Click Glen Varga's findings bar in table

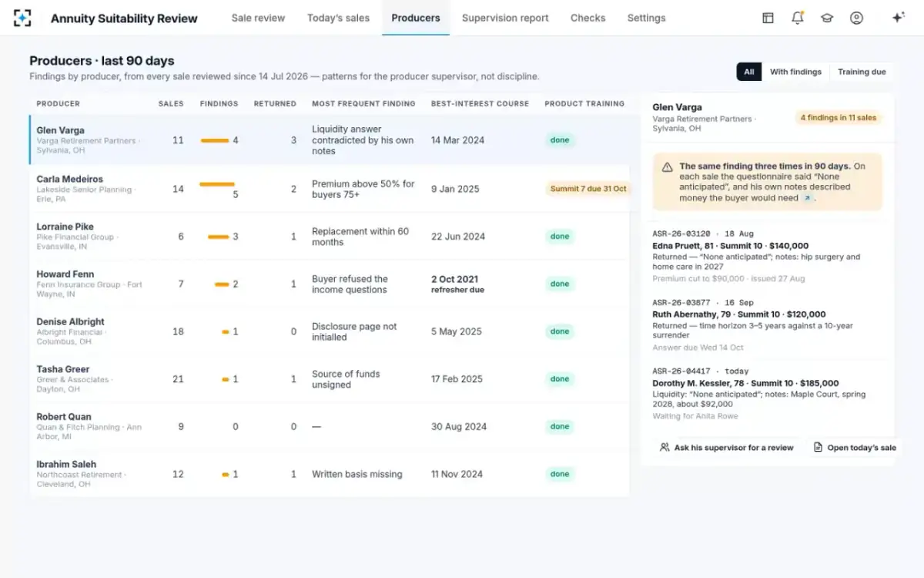(215, 140)
